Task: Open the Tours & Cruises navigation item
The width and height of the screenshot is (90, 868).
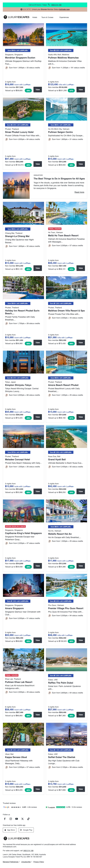Action: [x=47, y=17]
